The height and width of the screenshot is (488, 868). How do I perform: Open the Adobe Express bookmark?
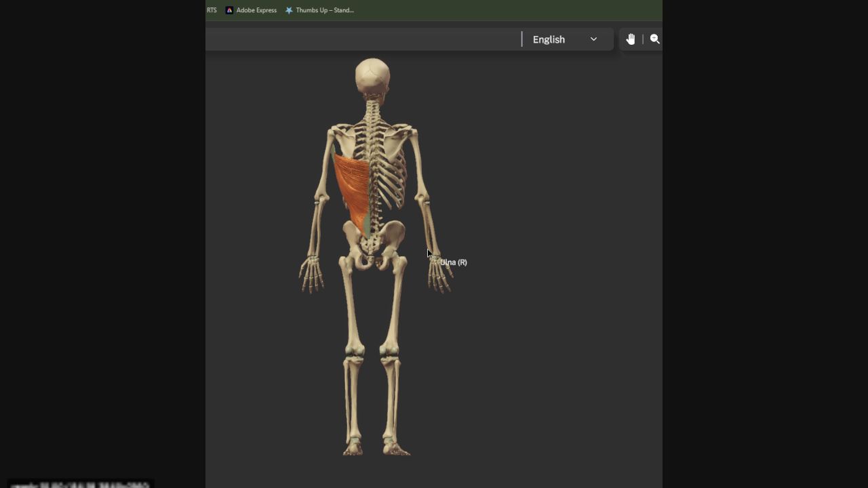pyautogui.click(x=251, y=10)
